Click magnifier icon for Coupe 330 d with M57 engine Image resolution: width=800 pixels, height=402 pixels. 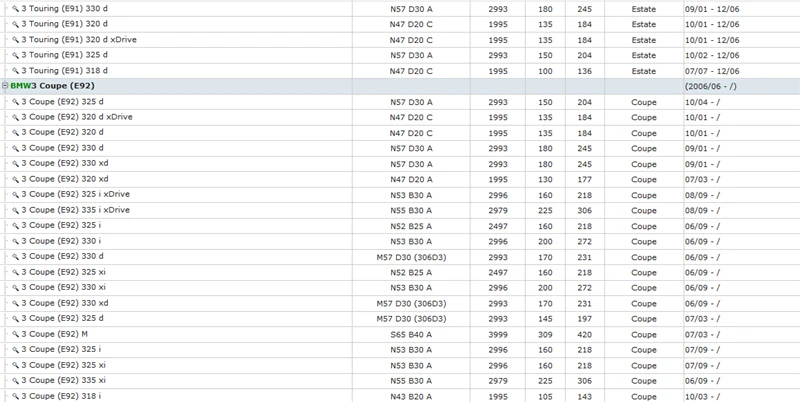[15, 257]
